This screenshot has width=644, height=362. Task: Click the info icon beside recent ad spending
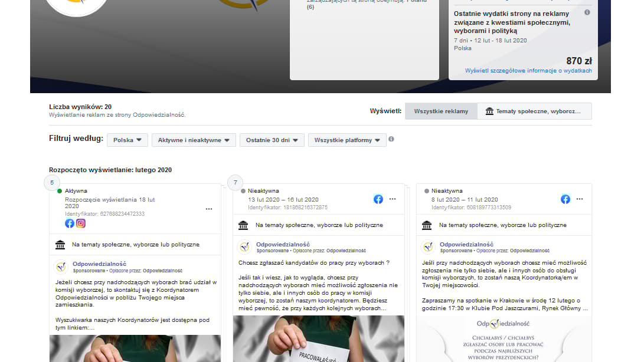click(587, 12)
